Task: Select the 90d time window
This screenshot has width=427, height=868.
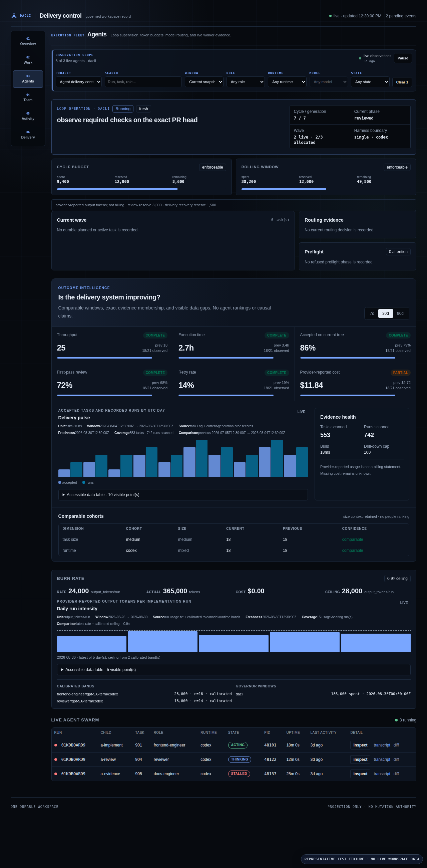Action: [400, 313]
